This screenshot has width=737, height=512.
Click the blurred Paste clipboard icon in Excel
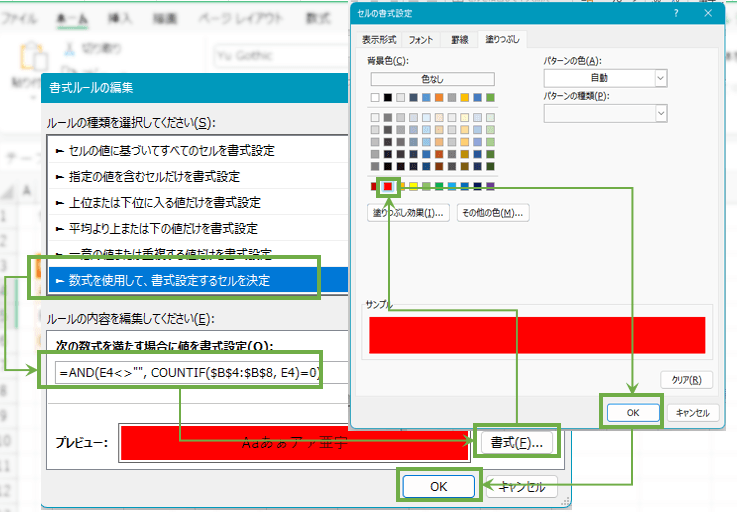pos(33,56)
